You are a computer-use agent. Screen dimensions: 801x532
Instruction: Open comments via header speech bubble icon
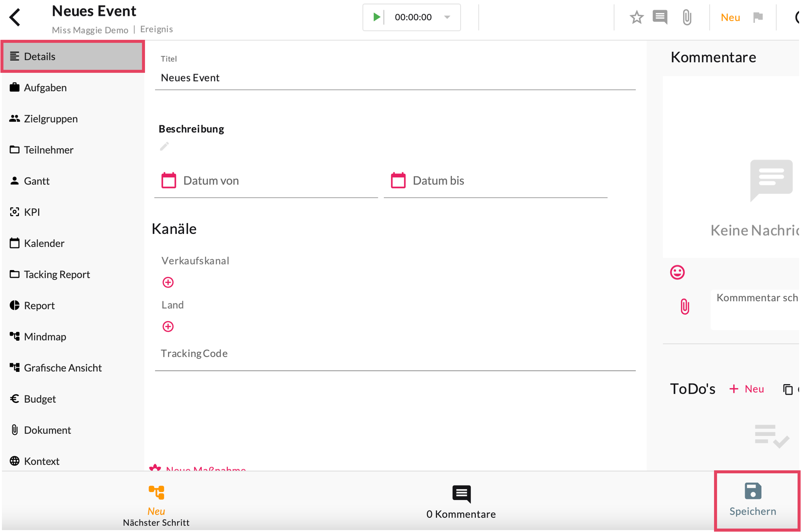[660, 17]
